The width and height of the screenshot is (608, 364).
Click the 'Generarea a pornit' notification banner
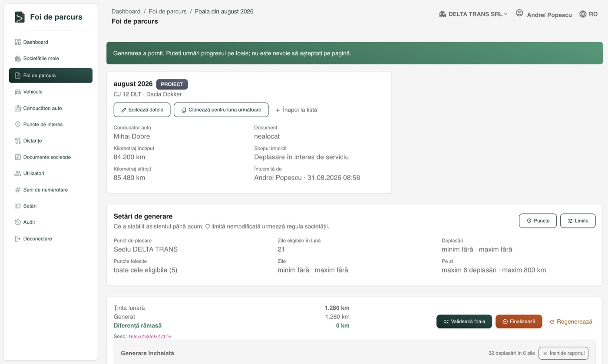coord(354,53)
